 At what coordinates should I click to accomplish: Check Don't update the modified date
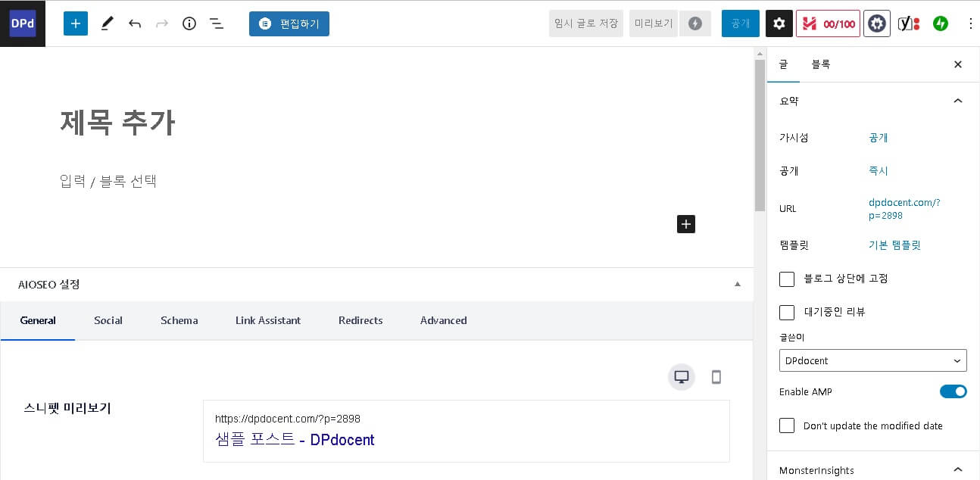pos(787,425)
